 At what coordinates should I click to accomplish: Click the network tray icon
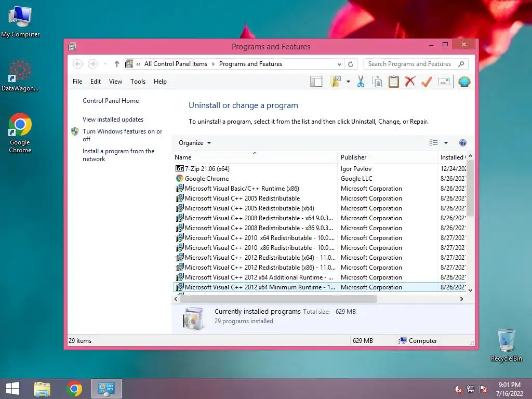(x=471, y=389)
